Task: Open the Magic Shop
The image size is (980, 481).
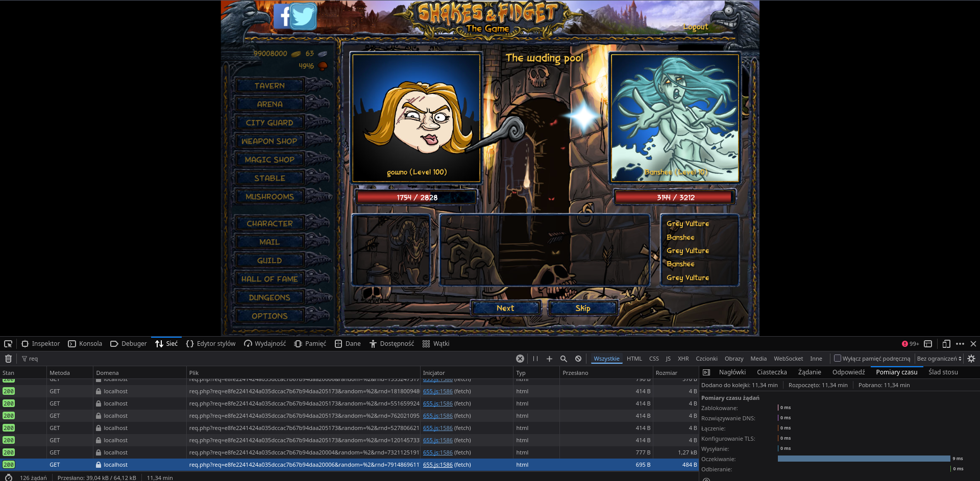Action: [269, 160]
